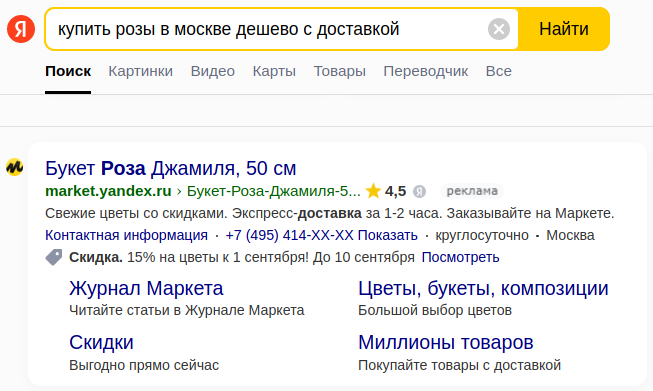653x391 pixels.
Task: Show the hidden phone number via Показать
Action: [388, 235]
